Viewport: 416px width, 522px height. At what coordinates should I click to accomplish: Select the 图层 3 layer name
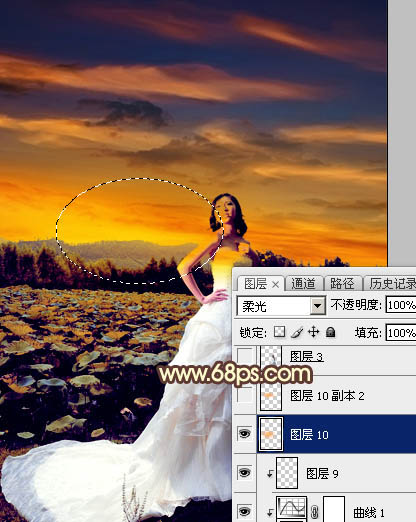tap(306, 356)
